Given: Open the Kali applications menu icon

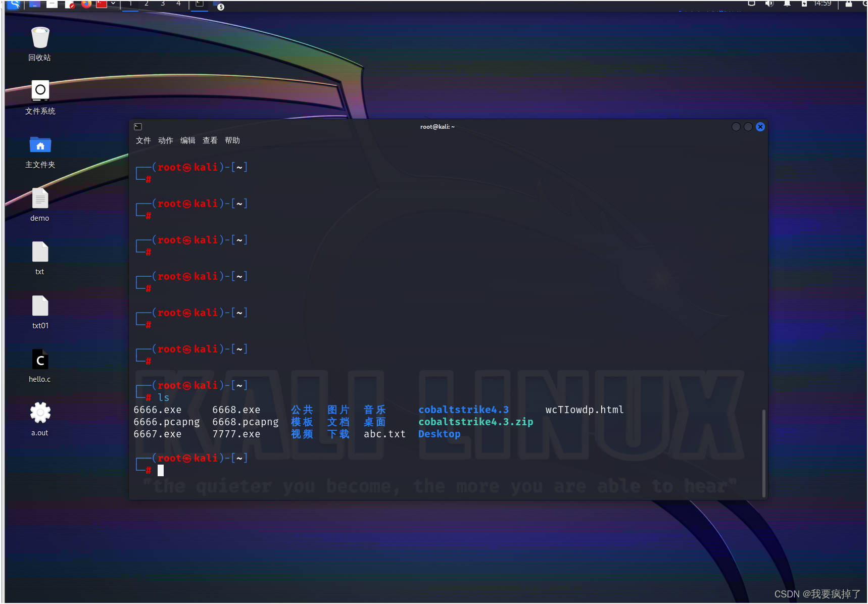Looking at the screenshot, I should pos(14,4).
